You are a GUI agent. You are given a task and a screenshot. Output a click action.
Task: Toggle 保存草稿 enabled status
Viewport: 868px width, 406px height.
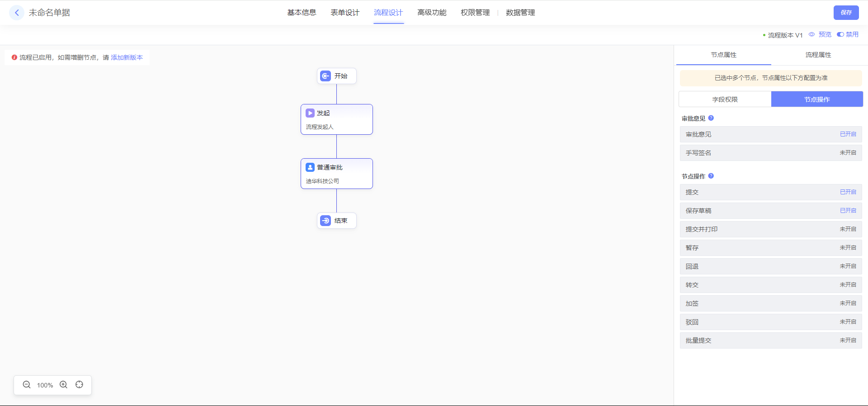[x=848, y=211]
